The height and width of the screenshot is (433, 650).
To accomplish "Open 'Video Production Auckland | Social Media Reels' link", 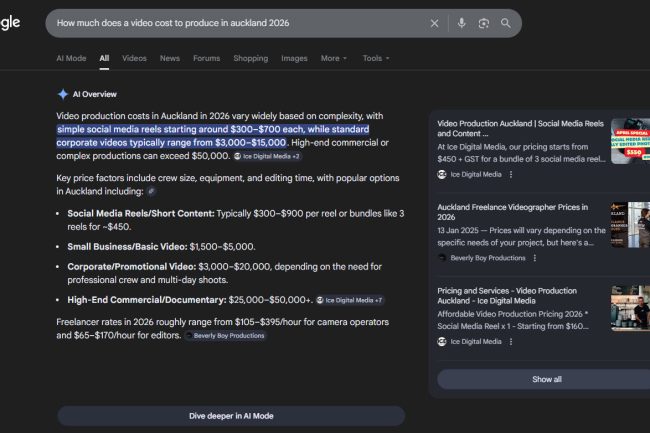I will (x=520, y=128).
